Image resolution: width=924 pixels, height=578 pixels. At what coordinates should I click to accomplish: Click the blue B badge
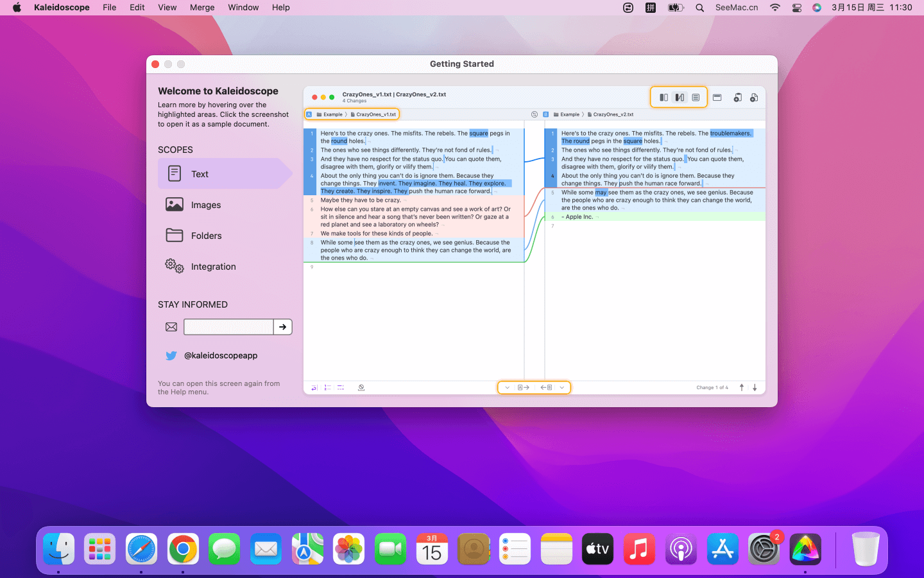[x=546, y=114]
